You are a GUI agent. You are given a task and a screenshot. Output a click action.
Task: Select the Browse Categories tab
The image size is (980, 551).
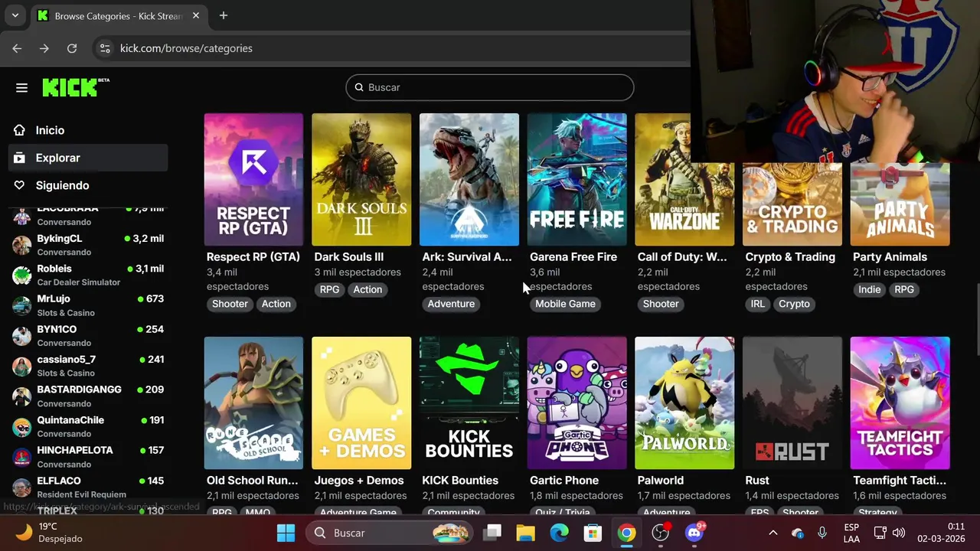119,15
